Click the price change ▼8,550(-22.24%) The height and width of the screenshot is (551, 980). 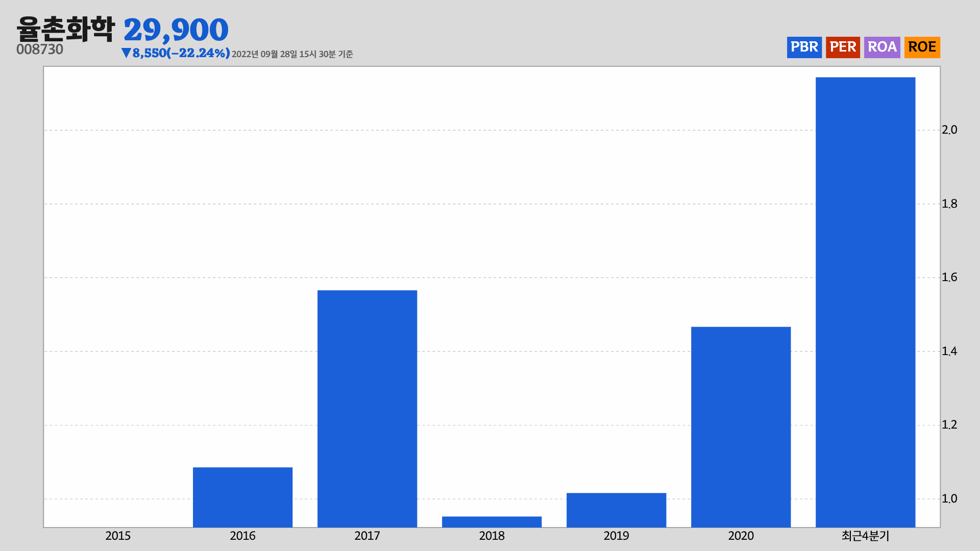(x=176, y=53)
